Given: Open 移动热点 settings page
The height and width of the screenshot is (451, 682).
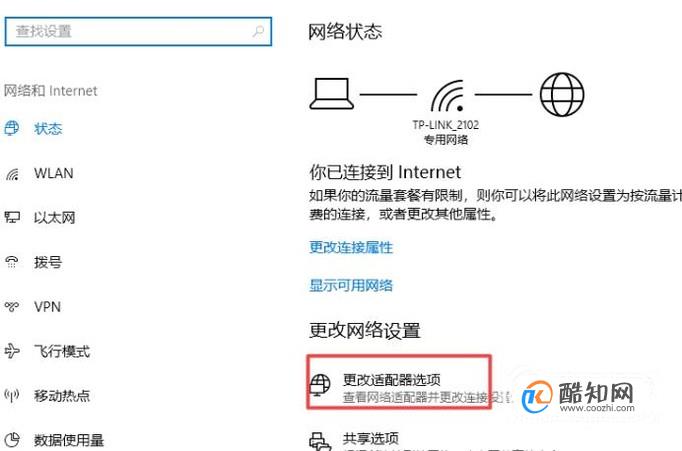Looking at the screenshot, I should [x=62, y=395].
